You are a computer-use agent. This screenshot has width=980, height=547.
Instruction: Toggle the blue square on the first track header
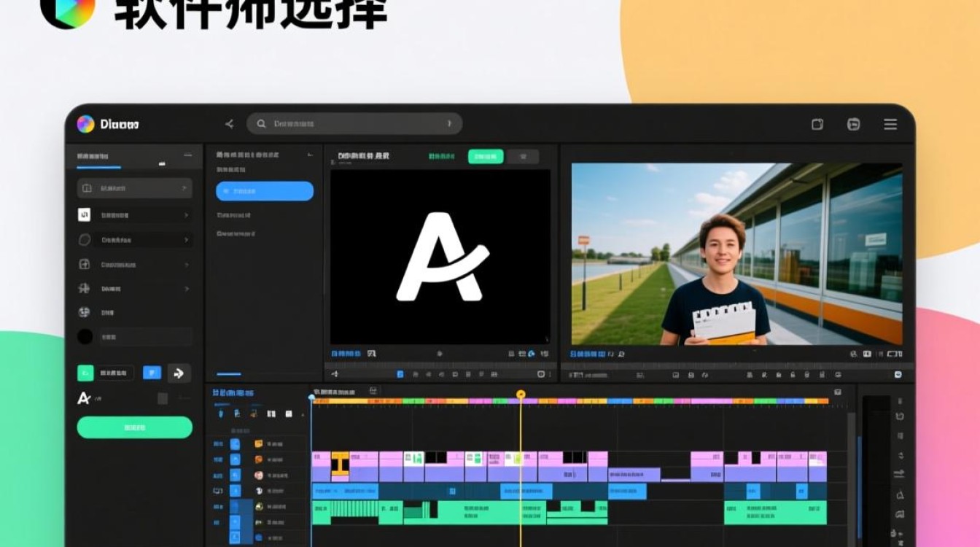235,443
